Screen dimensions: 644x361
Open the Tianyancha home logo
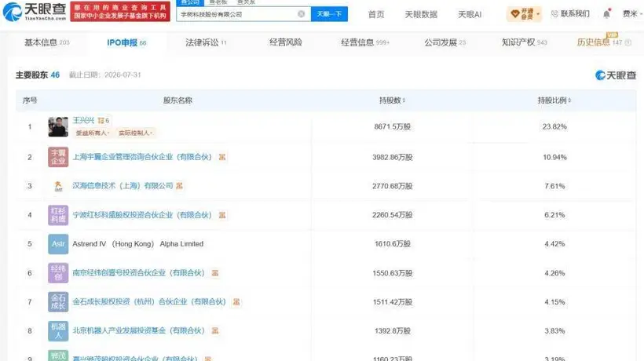pos(35,12)
